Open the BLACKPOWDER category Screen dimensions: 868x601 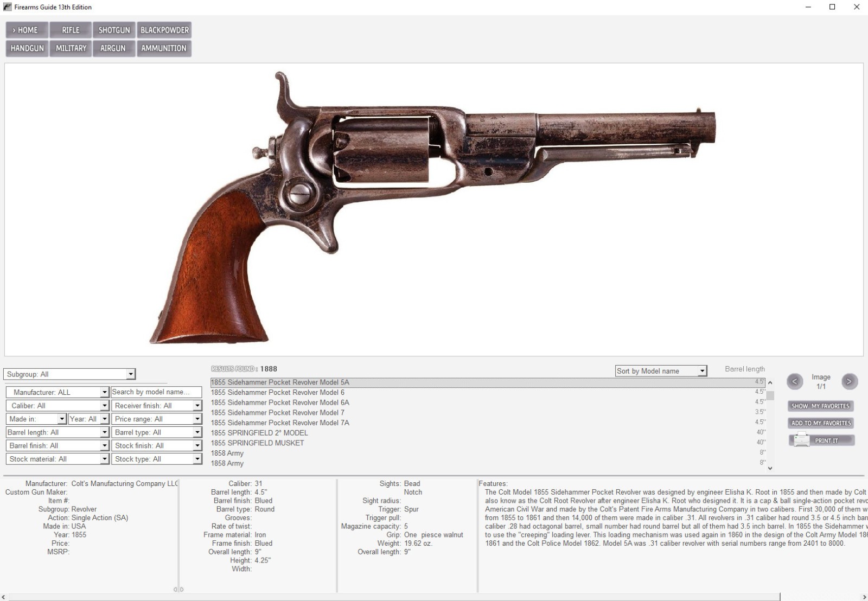pyautogui.click(x=164, y=30)
